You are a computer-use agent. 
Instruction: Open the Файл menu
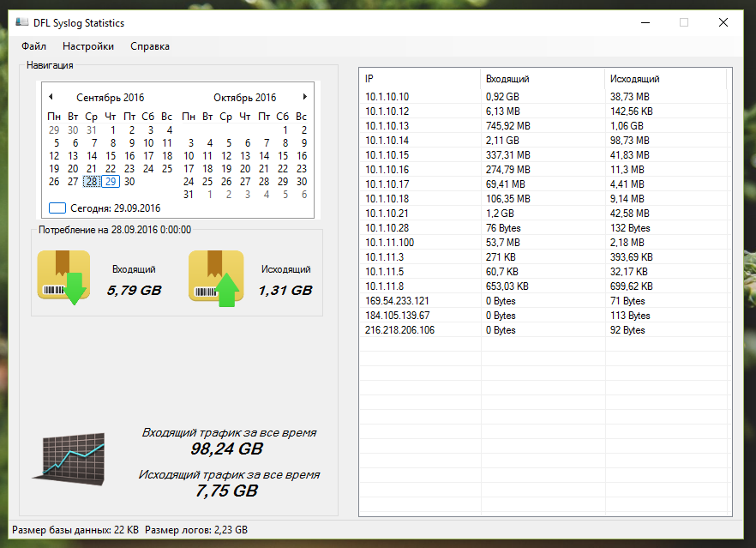point(34,46)
